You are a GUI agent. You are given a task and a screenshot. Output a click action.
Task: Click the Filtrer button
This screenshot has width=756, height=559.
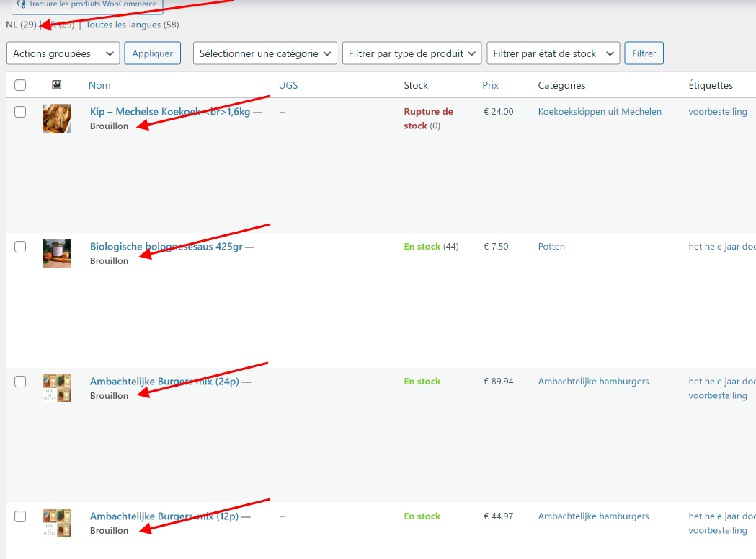pos(644,53)
